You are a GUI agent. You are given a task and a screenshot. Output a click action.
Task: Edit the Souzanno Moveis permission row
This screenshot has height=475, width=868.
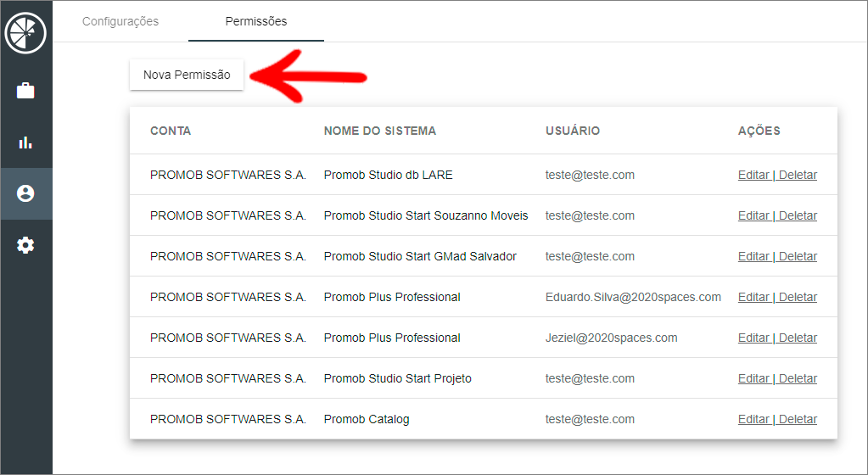[x=753, y=216]
